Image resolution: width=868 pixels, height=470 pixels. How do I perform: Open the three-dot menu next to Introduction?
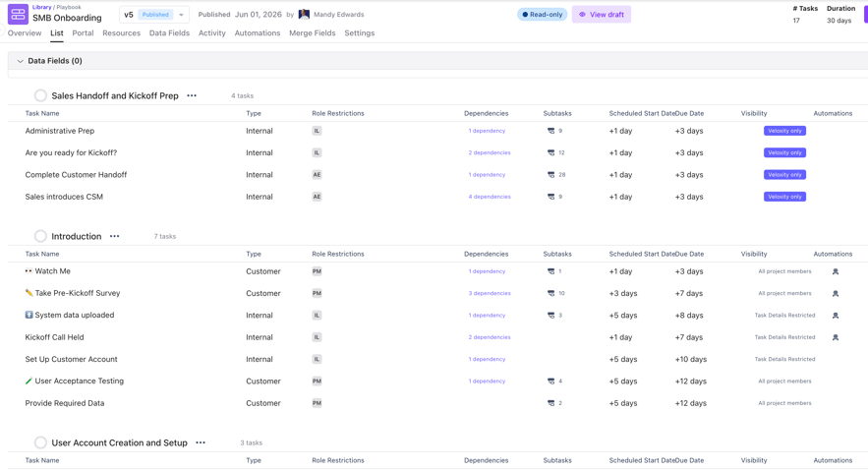pos(115,236)
